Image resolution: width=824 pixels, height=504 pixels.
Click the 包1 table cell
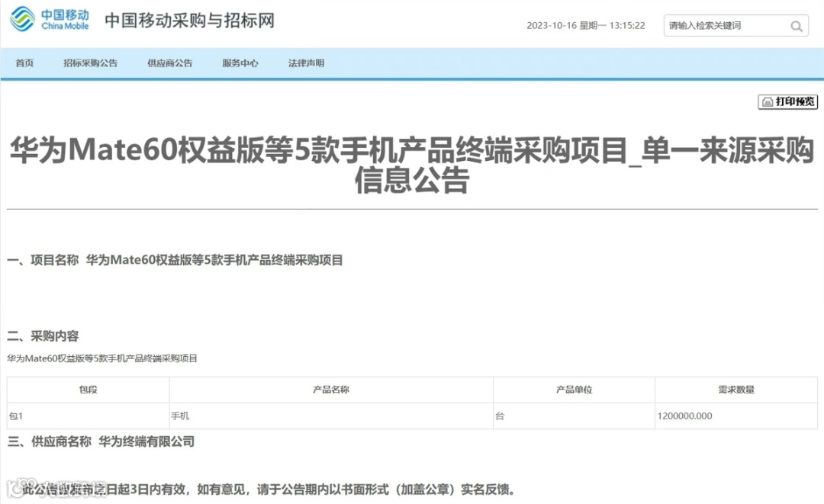89,416
